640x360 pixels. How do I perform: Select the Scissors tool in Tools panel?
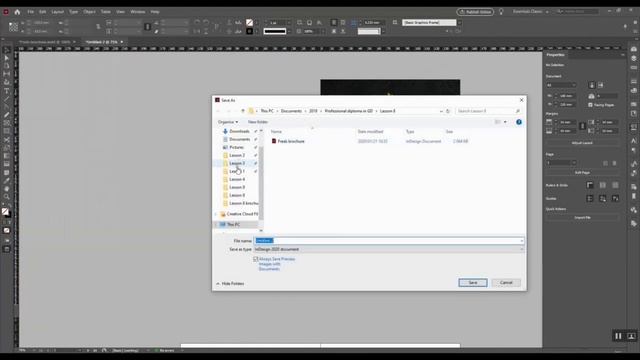tap(7, 140)
